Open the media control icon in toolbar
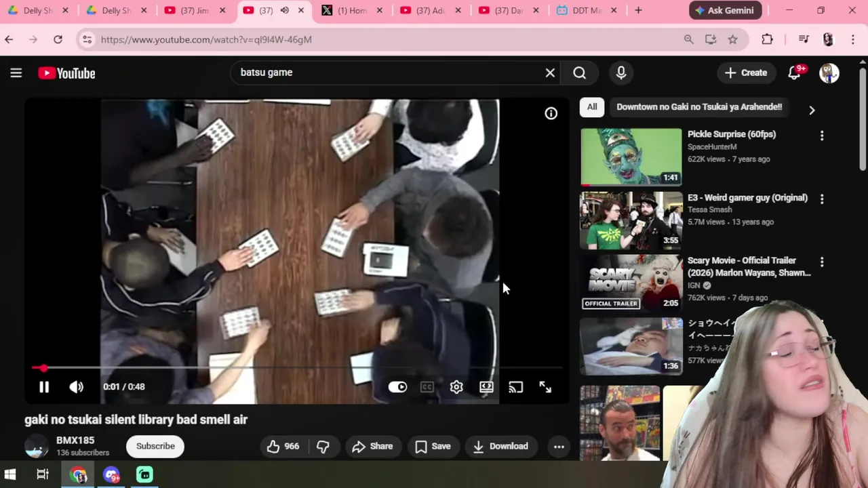The image size is (868, 488). point(804,39)
